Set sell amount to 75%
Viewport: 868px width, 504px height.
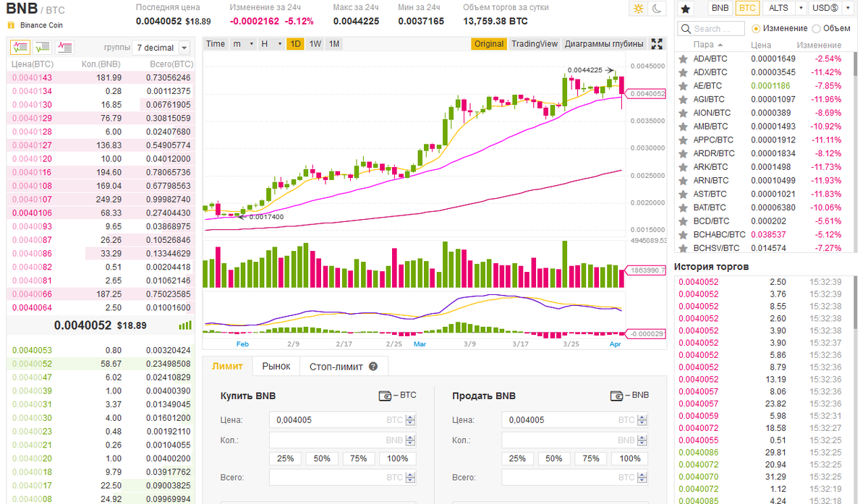click(591, 458)
